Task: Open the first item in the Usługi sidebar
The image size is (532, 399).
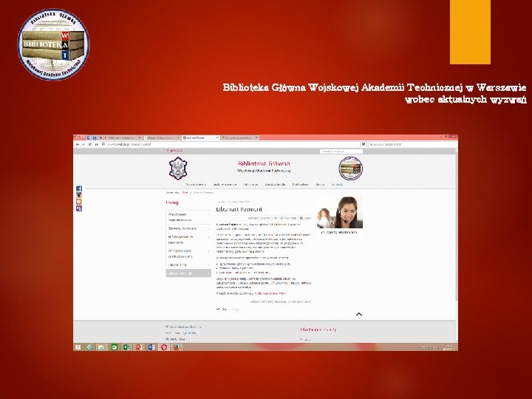Action: (188, 217)
